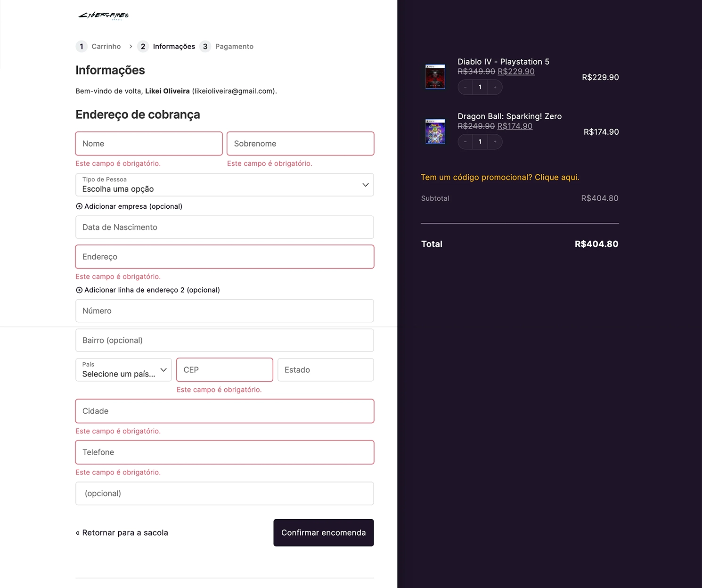Screen dimensions: 702x588
Task: Go to the Pagamento step
Action: pyautogui.click(x=227, y=46)
